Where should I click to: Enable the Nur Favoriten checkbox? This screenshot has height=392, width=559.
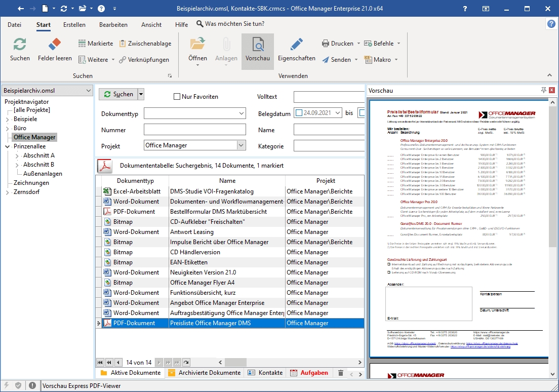(177, 97)
